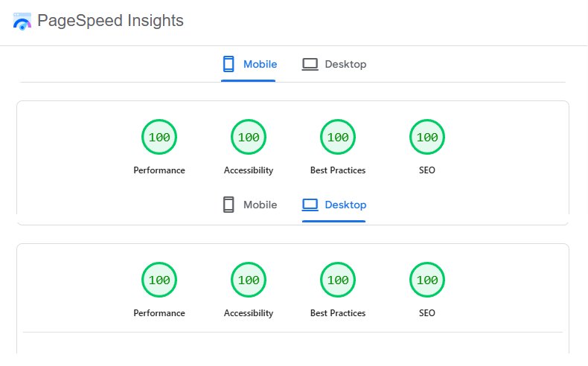Open the Accessibility score gauge in the lower results card
588x366 pixels.
tap(249, 280)
